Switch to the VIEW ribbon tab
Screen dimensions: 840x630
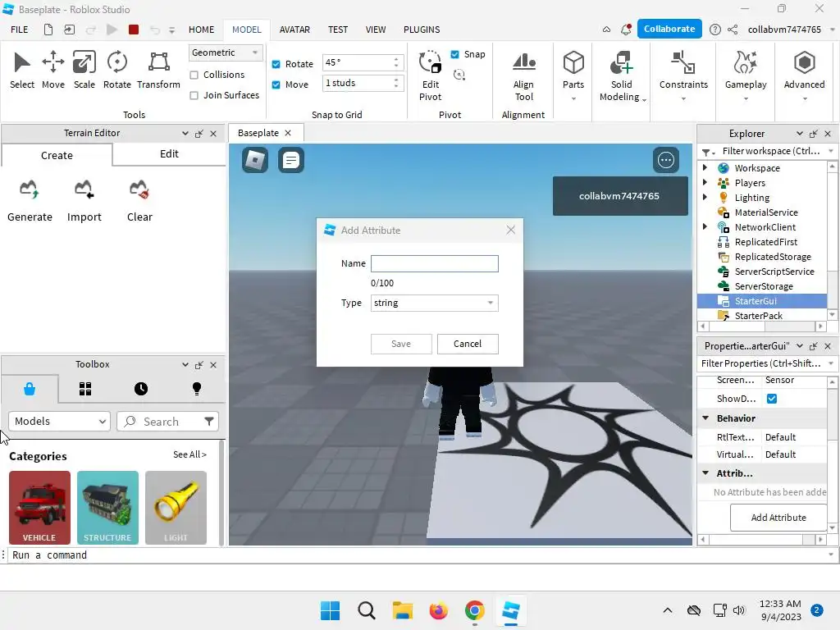[x=376, y=30]
